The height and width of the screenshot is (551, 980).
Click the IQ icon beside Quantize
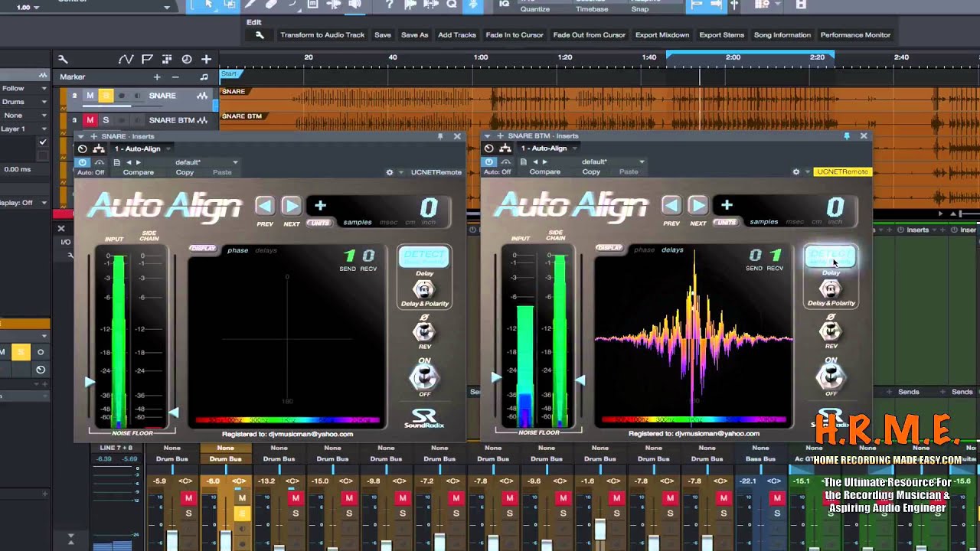(x=504, y=4)
